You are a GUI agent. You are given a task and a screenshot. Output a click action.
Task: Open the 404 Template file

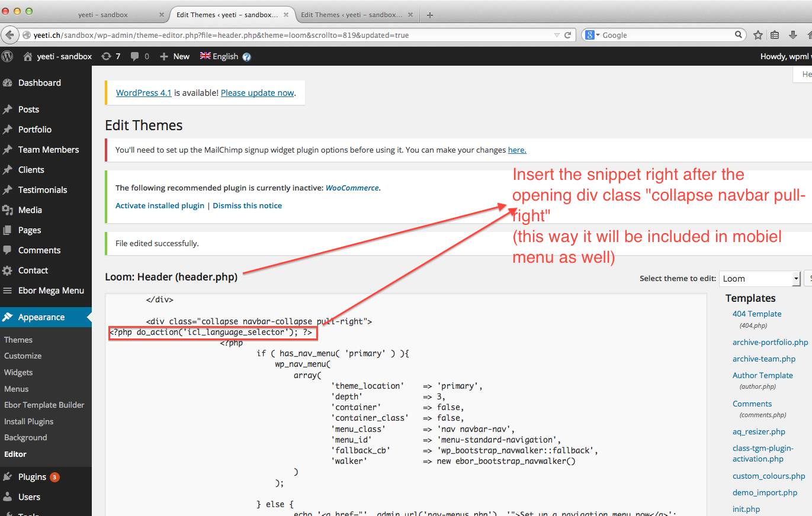tap(757, 314)
